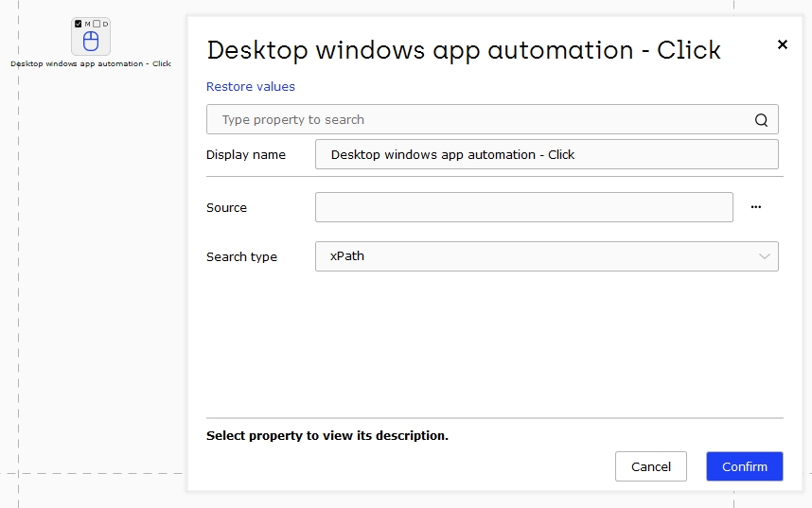Uncheck the M checkbox on the canvas step
Image resolution: width=812 pixels, height=508 pixels.
tap(79, 24)
